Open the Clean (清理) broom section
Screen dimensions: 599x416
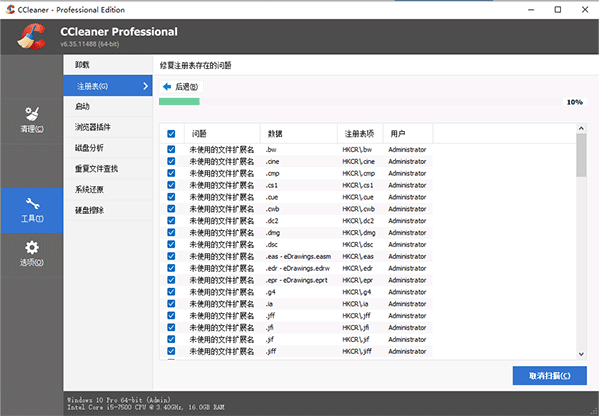32,120
